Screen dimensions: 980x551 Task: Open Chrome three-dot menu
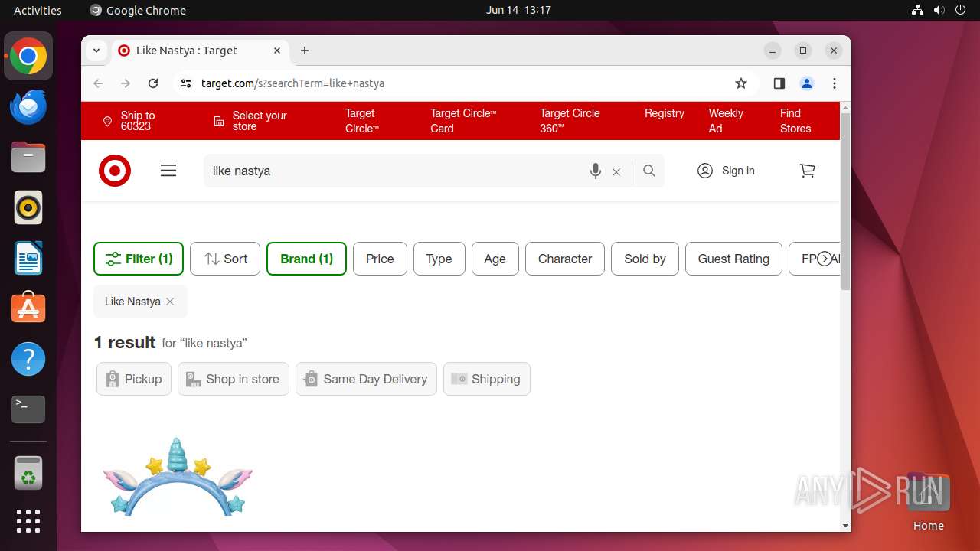coord(835,83)
